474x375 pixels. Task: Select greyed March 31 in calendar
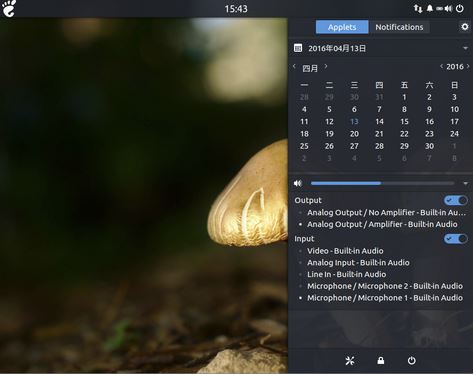379,97
